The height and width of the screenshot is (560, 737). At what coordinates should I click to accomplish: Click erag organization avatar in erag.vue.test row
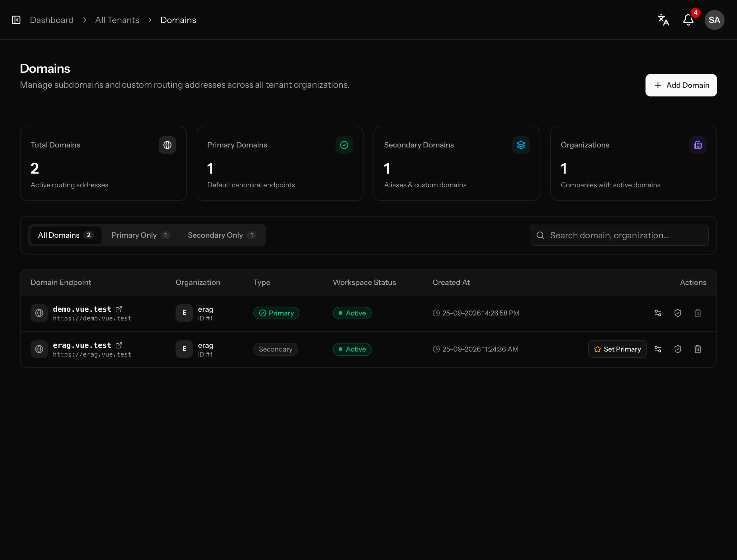tap(184, 349)
